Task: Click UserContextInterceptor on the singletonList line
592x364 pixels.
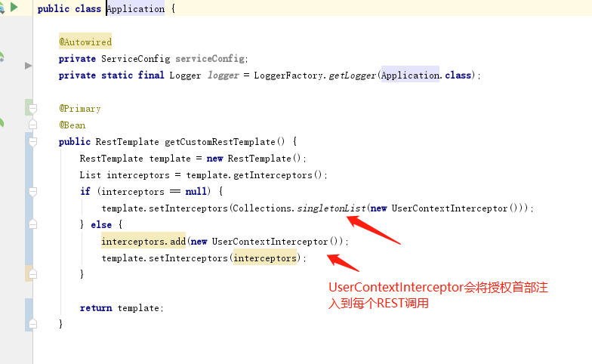Action: 449,208
